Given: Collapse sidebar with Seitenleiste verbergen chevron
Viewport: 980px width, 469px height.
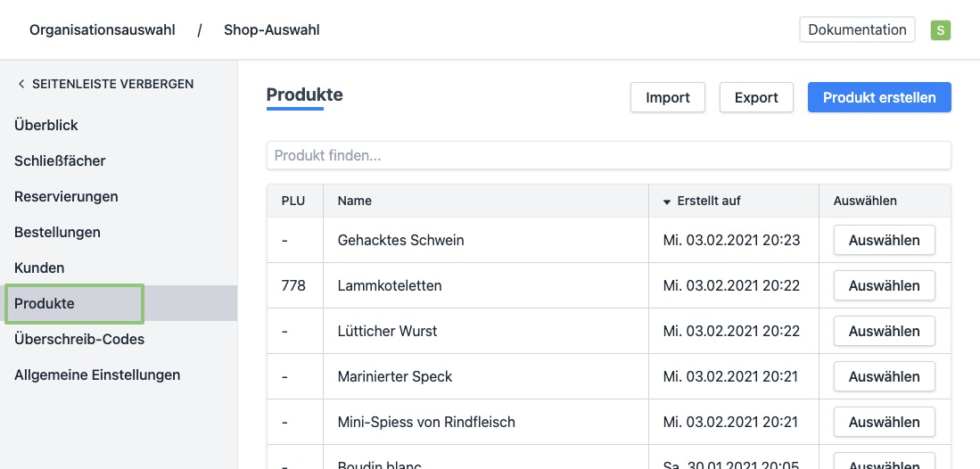Looking at the screenshot, I should coord(21,84).
